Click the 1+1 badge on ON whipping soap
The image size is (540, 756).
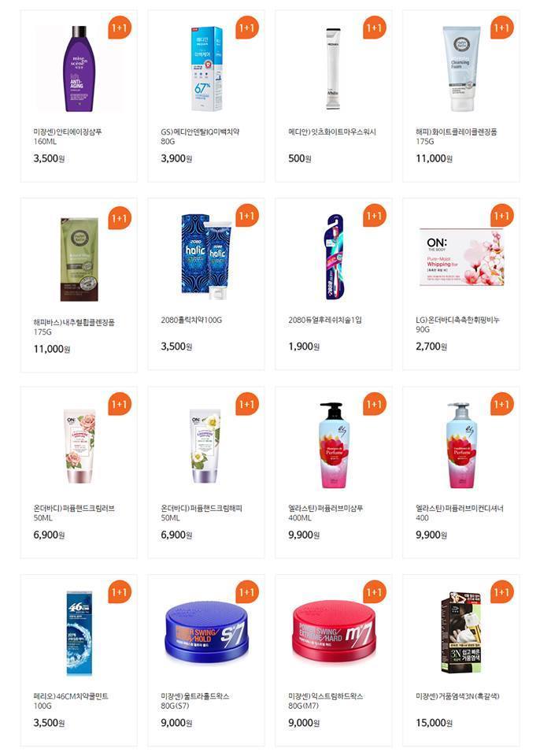(x=502, y=216)
